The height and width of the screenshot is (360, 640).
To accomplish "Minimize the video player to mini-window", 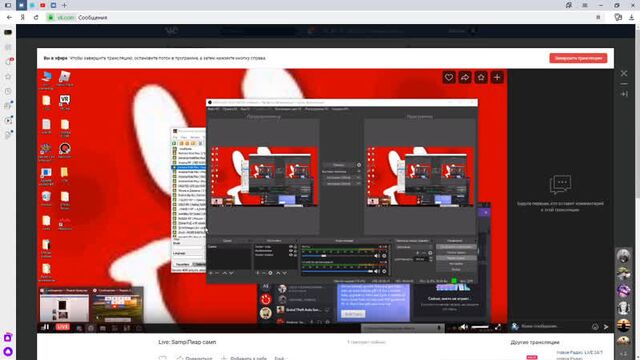I will [x=624, y=84].
